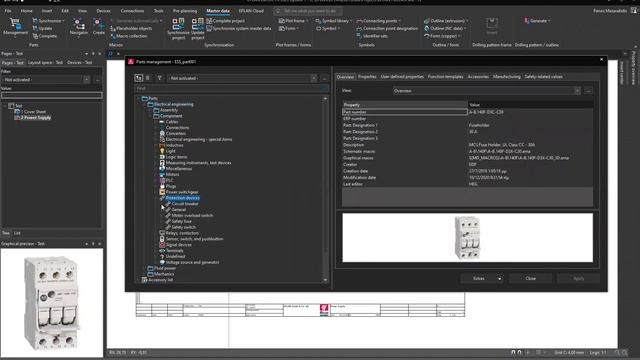Open the Generate dropdown in ribbon

coord(537,21)
